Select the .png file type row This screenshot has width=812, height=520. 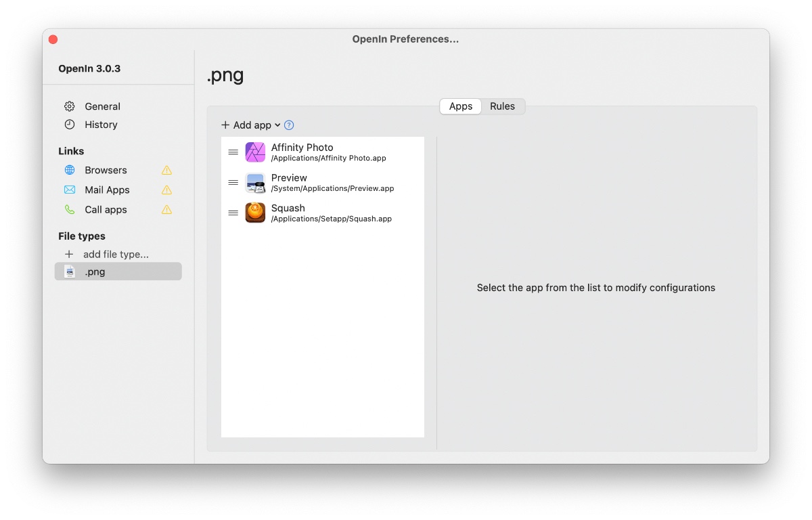pyautogui.click(x=118, y=272)
